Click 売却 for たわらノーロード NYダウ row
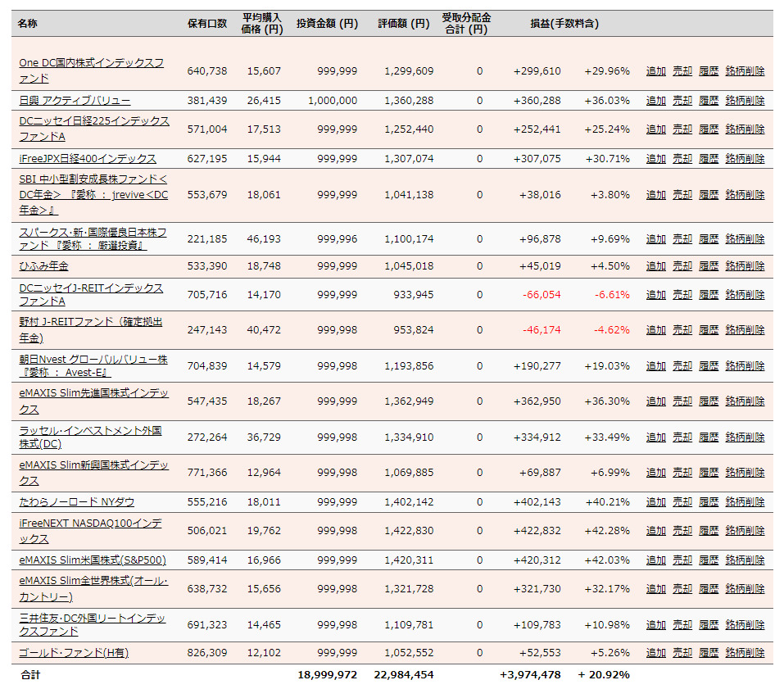The height and width of the screenshot is (689, 784). [682, 502]
